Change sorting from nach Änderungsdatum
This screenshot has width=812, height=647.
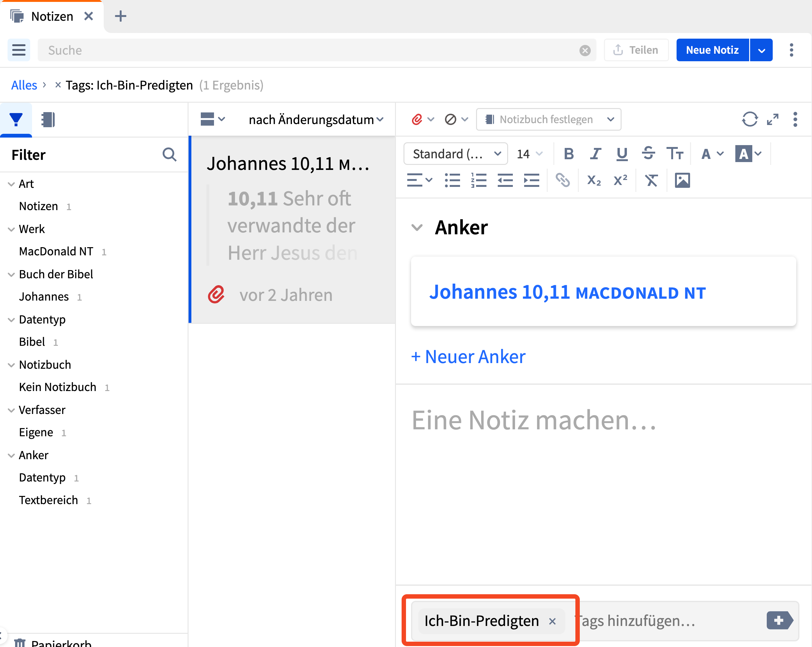point(316,120)
